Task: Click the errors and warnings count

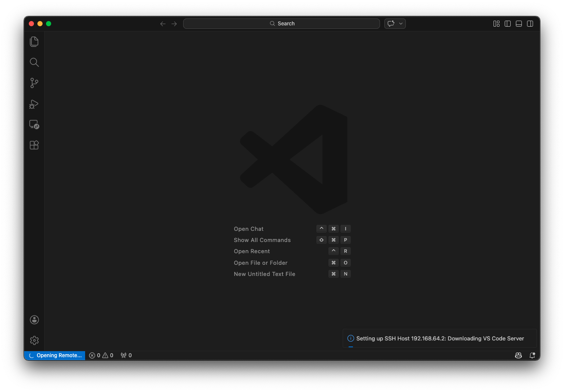Action: point(101,355)
